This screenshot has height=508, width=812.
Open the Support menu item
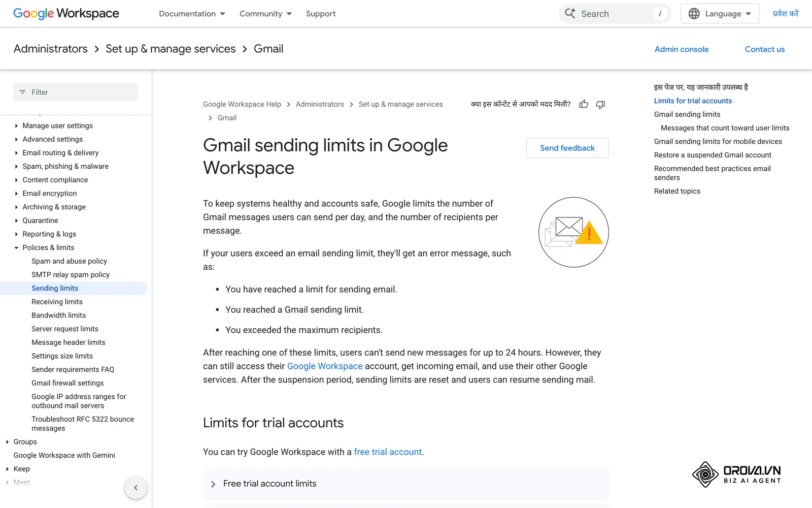coord(321,14)
